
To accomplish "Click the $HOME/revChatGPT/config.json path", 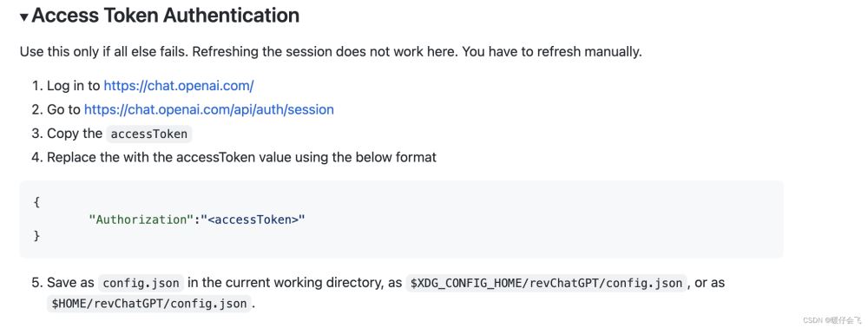I will 150,304.
